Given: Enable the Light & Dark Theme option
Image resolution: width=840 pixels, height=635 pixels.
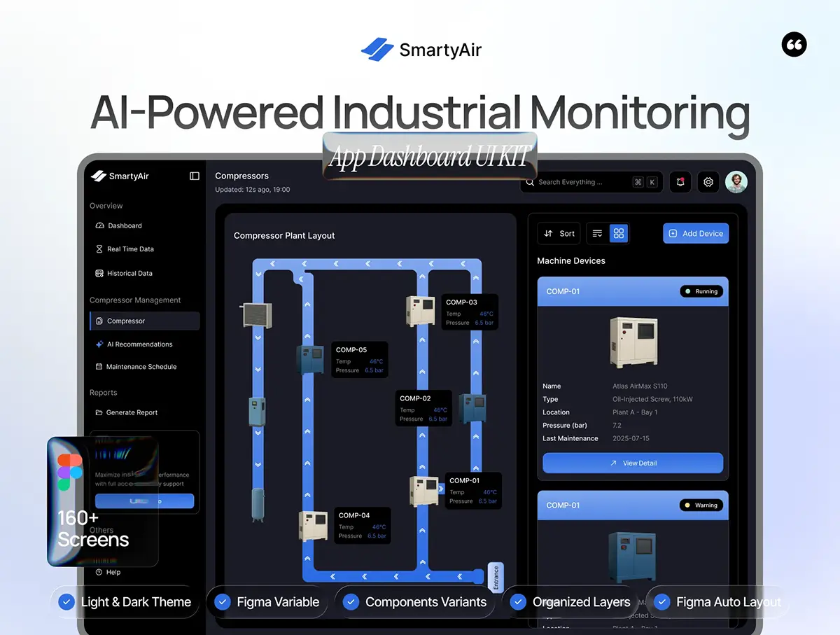Looking at the screenshot, I should (x=66, y=601).
